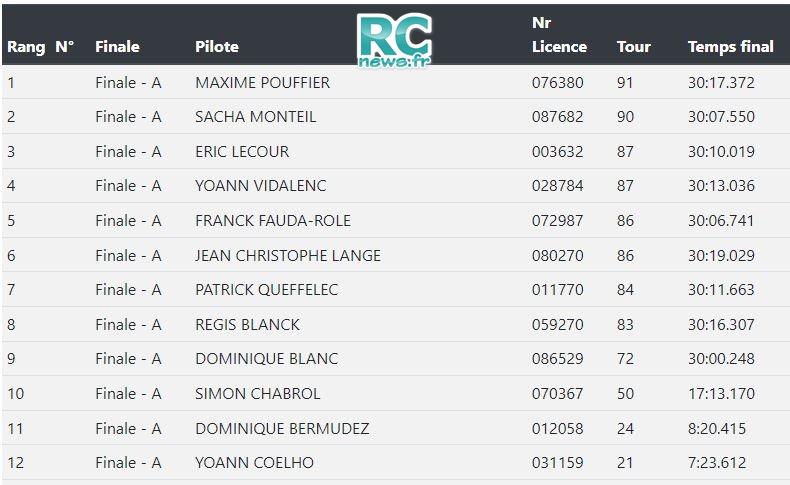Select pilot MAXIME POUFFIER

pyautogui.click(x=262, y=83)
